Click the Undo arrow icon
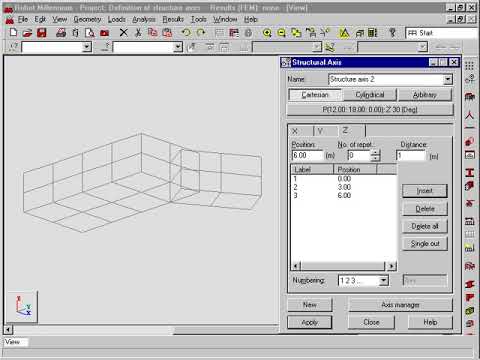 click(186, 32)
